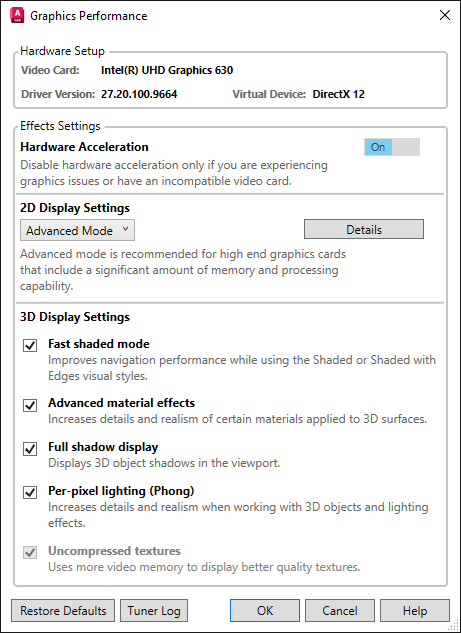The height and width of the screenshot is (633, 461).
Task: Uncheck the Per-pixel lighting (Phong) checkbox
Action: 30,493
